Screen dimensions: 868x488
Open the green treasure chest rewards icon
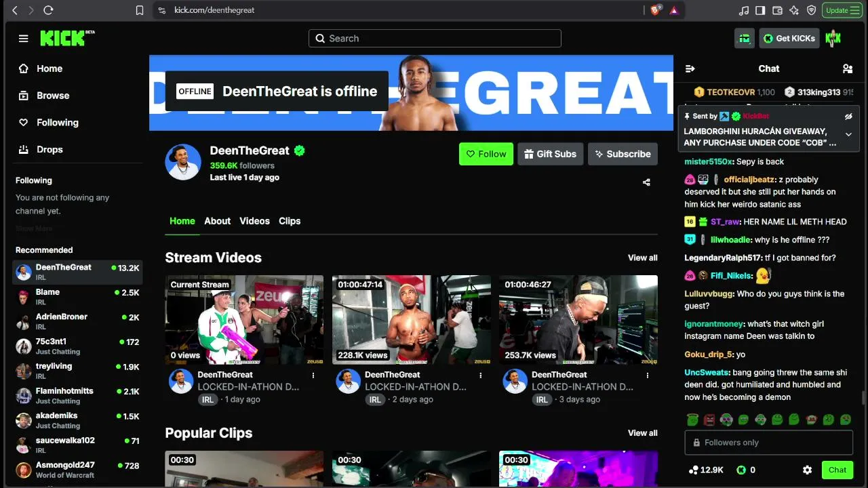(745, 39)
